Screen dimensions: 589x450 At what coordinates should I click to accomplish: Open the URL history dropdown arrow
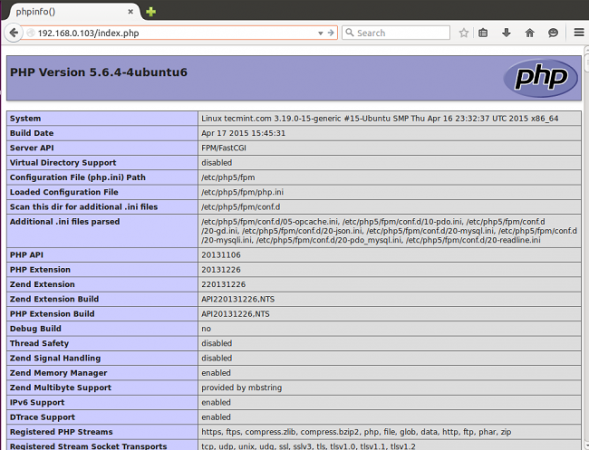pyautogui.click(x=320, y=33)
